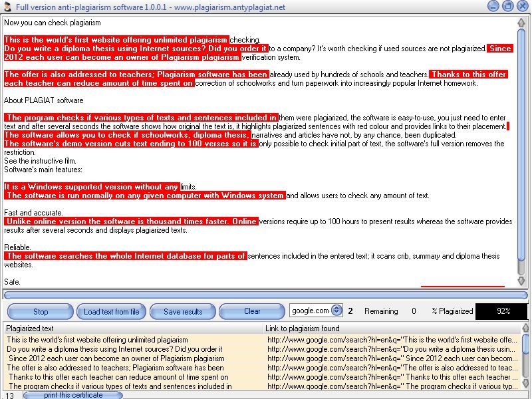Click the 'About PLAGIAT software' line
This screenshot has width=532, height=399.
[43, 100]
